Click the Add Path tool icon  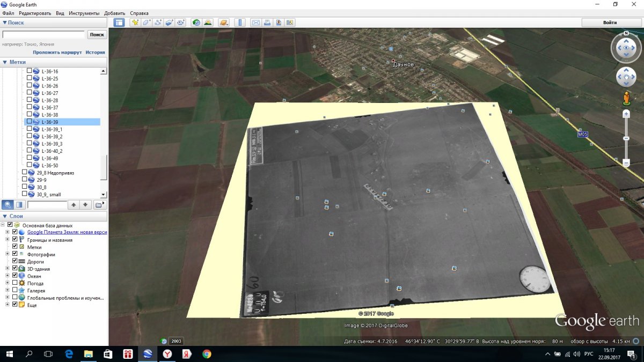point(158,23)
